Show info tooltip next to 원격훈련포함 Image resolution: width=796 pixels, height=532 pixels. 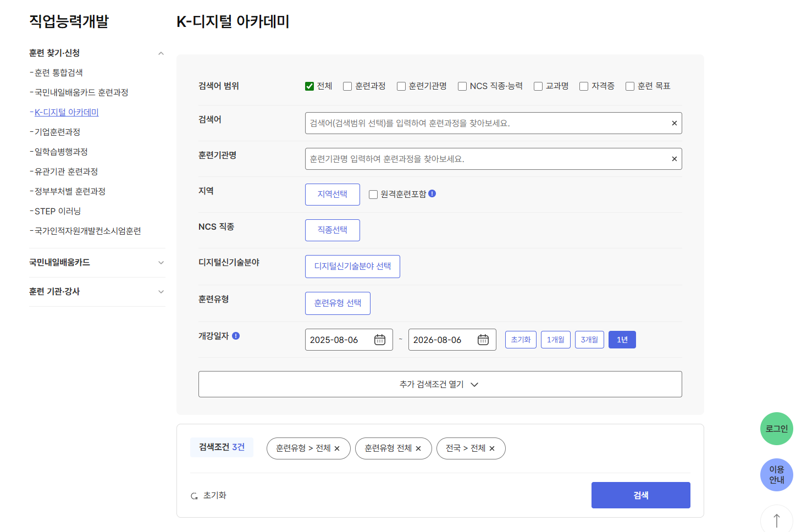(x=432, y=193)
